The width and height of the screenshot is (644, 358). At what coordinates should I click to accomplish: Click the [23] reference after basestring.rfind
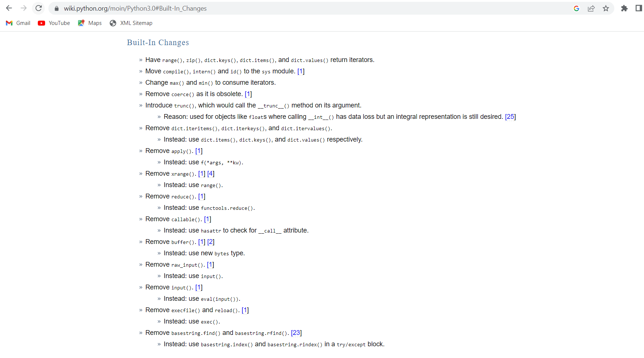click(x=296, y=333)
